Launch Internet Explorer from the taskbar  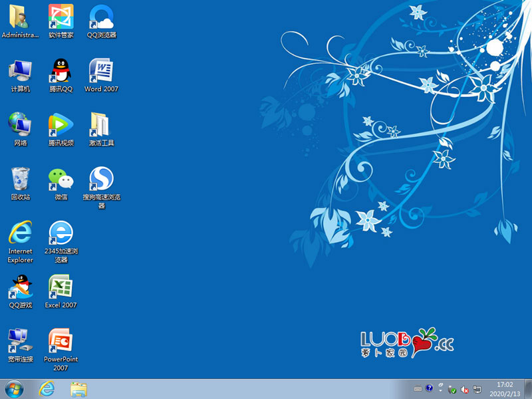[x=47, y=389]
